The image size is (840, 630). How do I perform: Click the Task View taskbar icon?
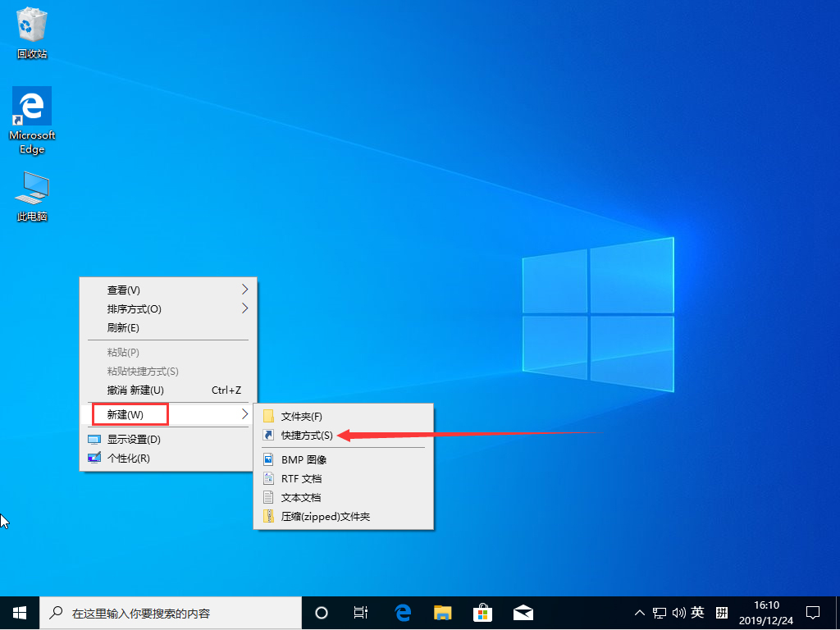tap(361, 613)
